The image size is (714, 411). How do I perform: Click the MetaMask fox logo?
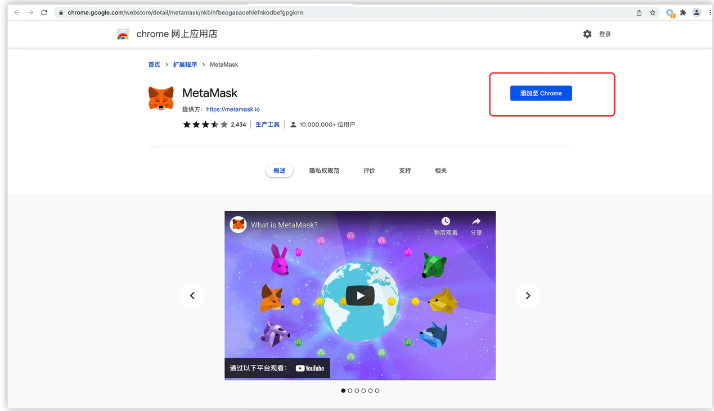coord(161,98)
